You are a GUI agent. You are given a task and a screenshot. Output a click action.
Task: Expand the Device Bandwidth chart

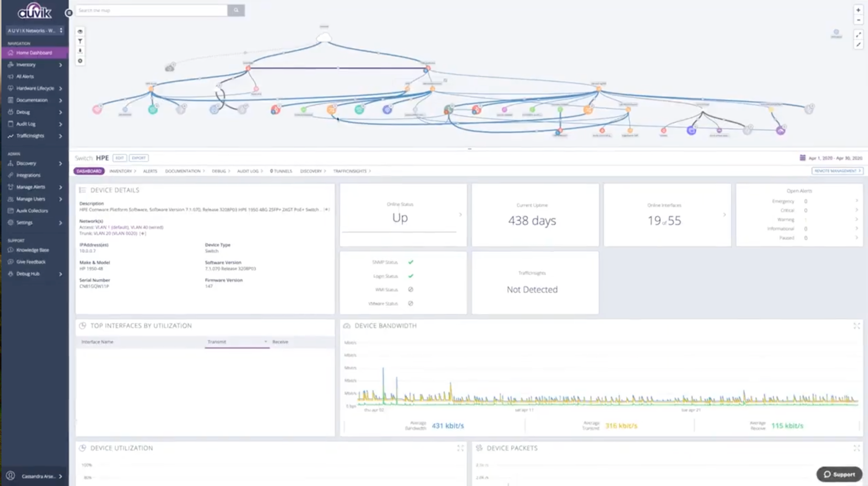tap(856, 326)
